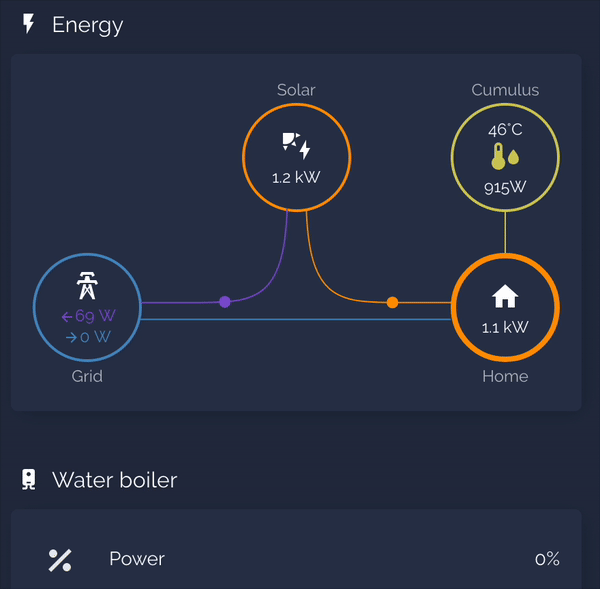Click the Home house icon
The image size is (600, 589).
pos(505,297)
